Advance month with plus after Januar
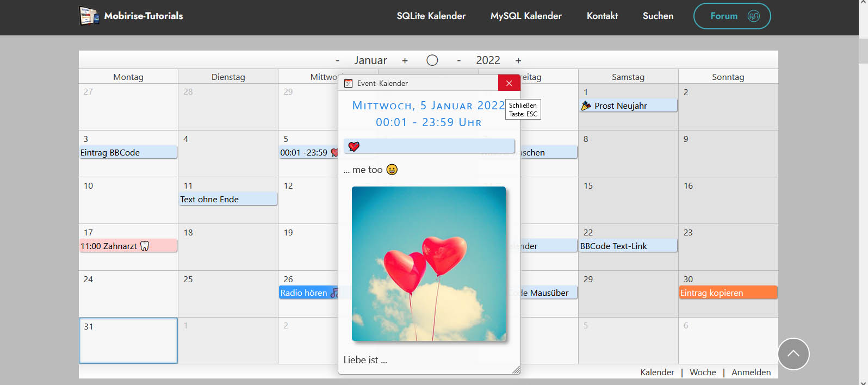868x385 pixels. pos(405,60)
